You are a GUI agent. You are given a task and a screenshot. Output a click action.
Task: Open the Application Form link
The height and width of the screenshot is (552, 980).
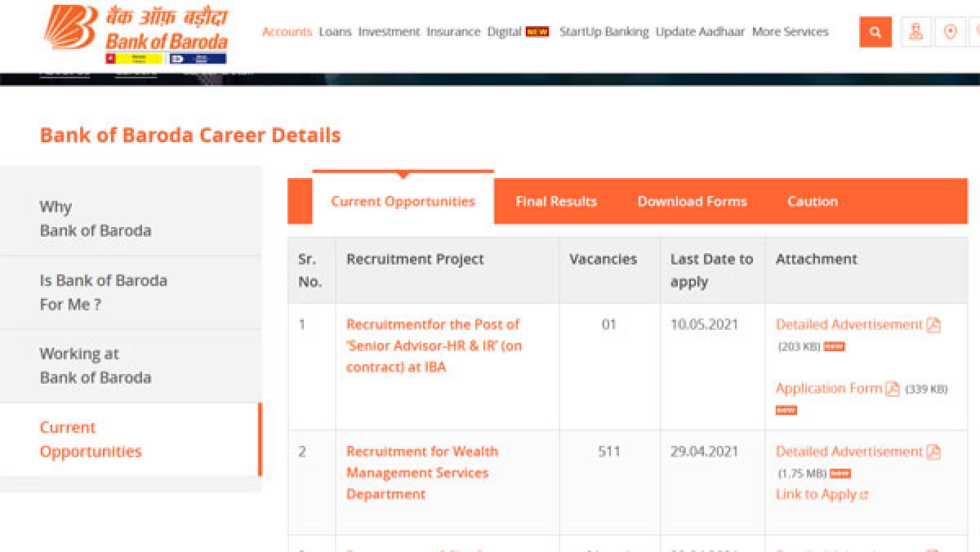tap(828, 389)
